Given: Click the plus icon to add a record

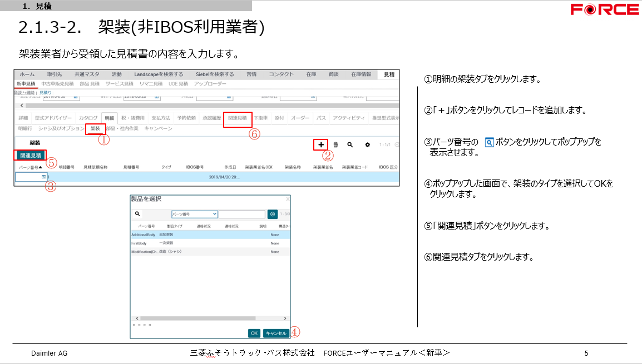Looking at the screenshot, I should tap(321, 144).
